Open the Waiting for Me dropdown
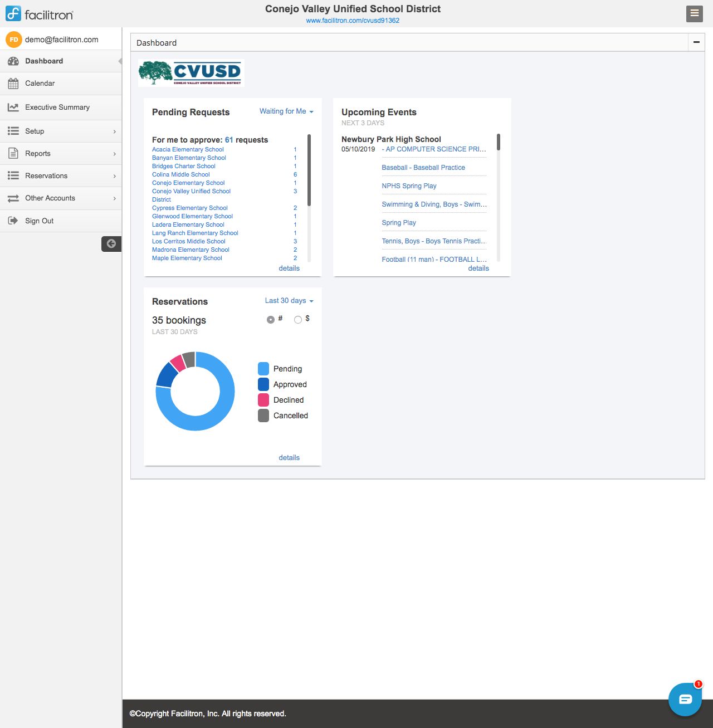Viewport: 713px width, 728px height. coord(286,111)
